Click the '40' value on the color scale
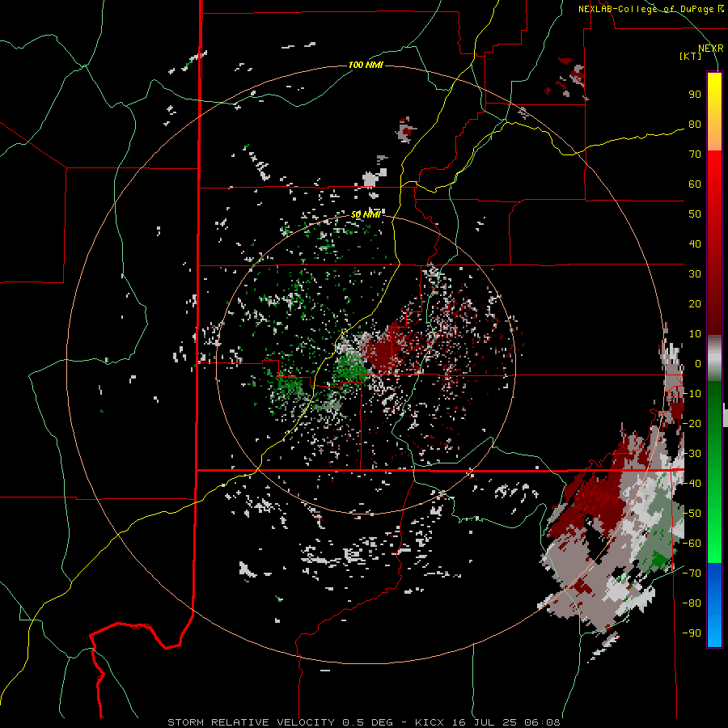The width and height of the screenshot is (728, 728). pos(695,243)
